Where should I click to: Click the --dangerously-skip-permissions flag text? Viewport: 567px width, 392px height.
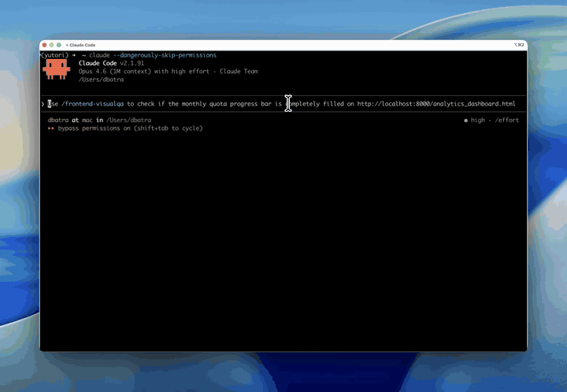tap(165, 55)
